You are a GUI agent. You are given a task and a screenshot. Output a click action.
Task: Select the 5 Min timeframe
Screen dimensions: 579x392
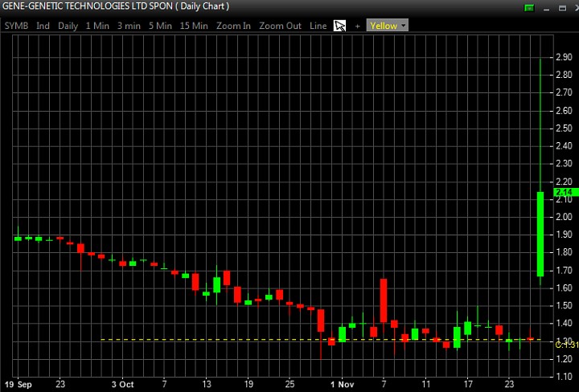click(160, 26)
